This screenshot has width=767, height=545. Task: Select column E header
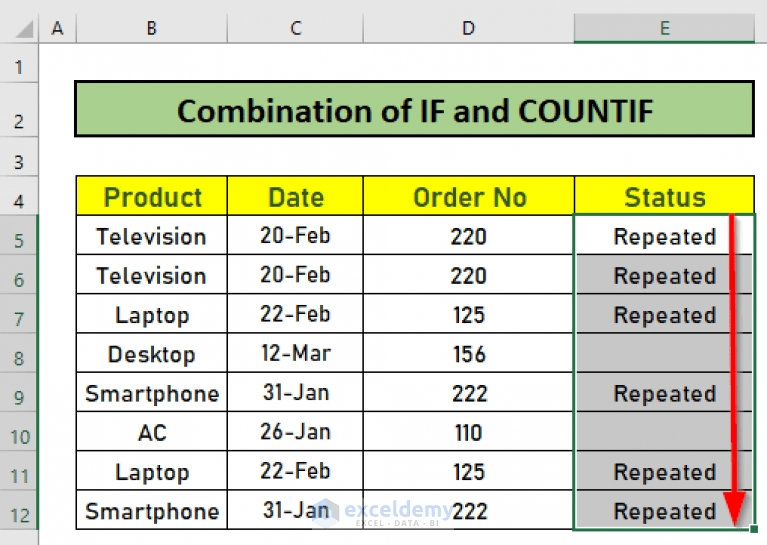pyautogui.click(x=664, y=28)
